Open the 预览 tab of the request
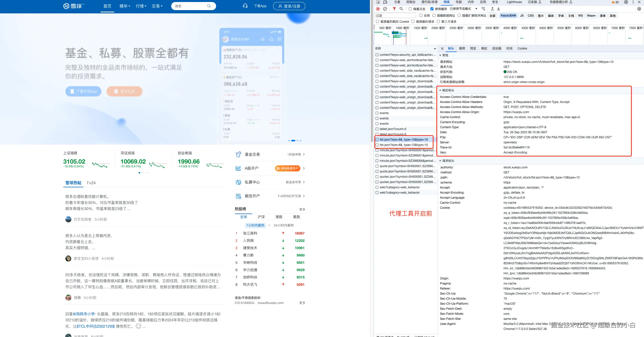Viewport: 644px width, 337px height. tap(473, 48)
